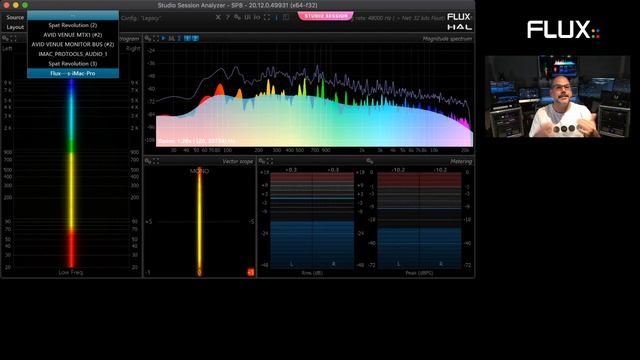Maximize the Metering panel

pos(270,162)
